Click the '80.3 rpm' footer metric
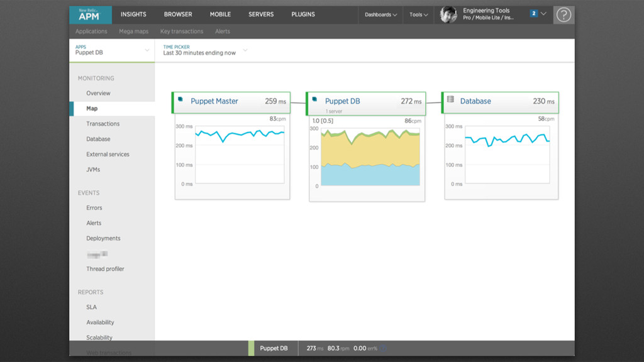Screen dimensions: 644x362 point(338,348)
